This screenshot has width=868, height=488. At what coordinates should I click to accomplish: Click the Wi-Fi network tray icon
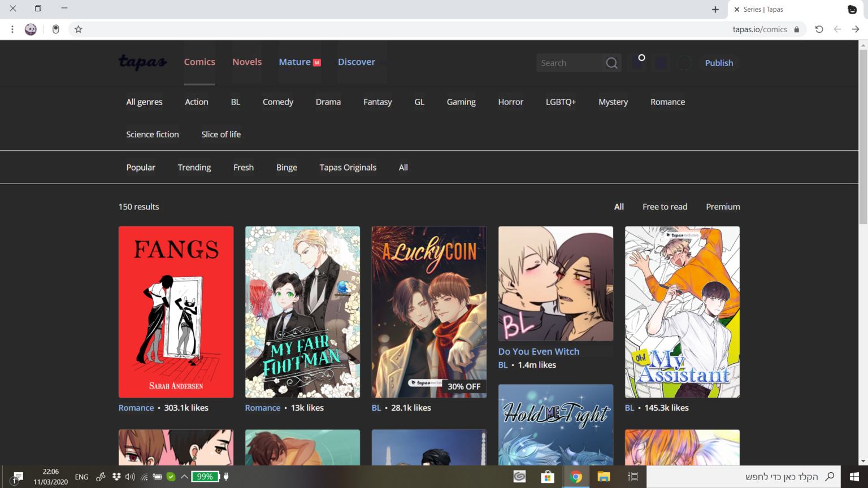tap(144, 477)
